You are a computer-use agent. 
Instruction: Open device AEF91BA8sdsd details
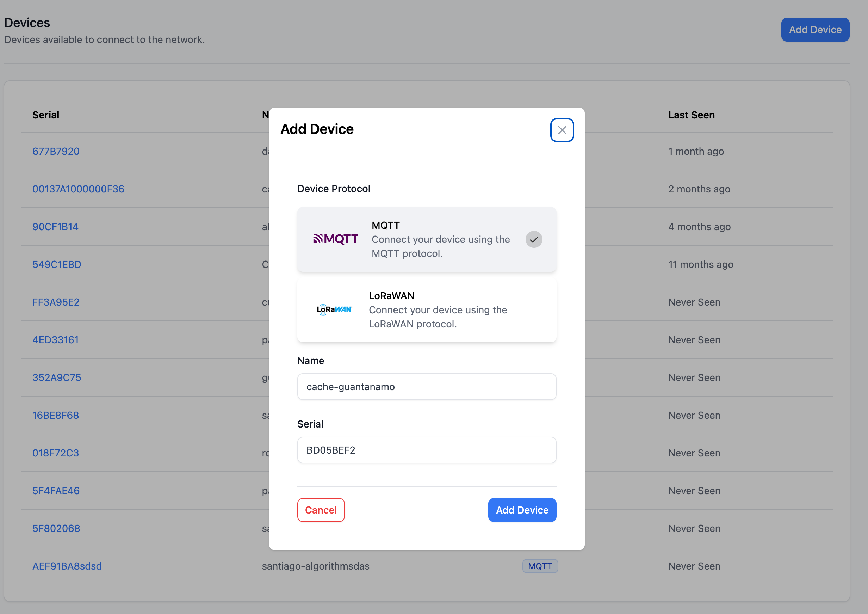67,566
